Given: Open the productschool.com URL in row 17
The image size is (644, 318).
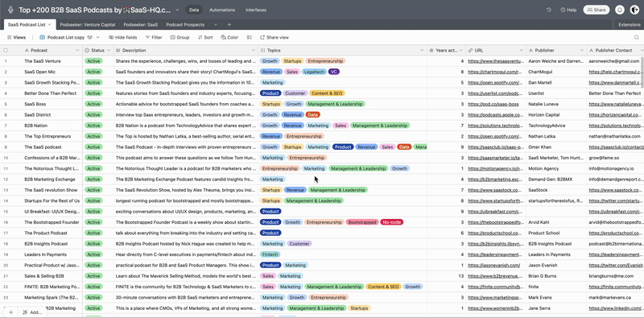Looking at the screenshot, I should coord(496,233).
